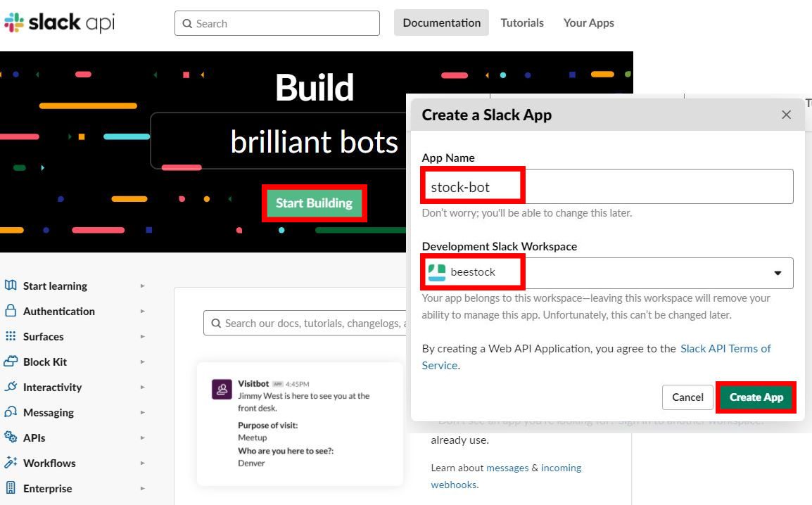Expand the Block Kit section arrow

[x=142, y=362]
